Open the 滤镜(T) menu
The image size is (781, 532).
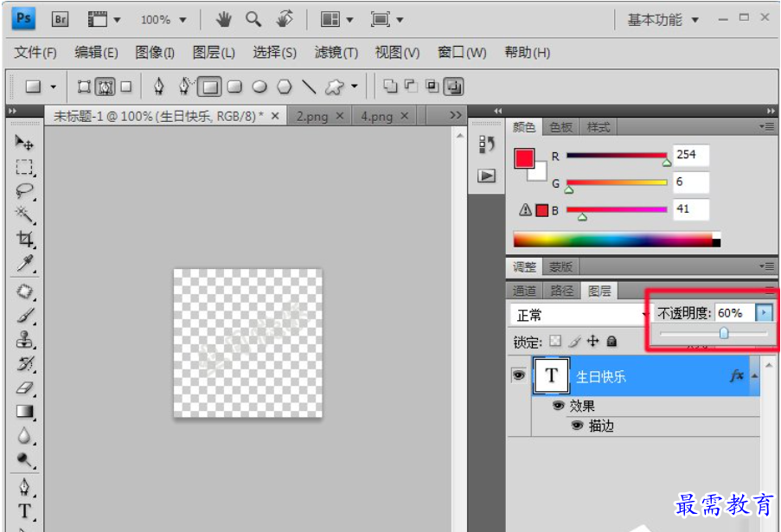(336, 52)
